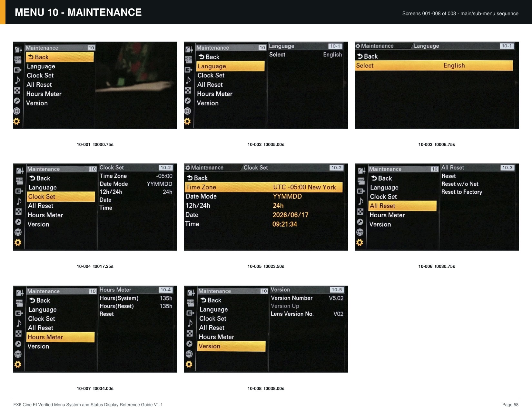Click the Page 58 footer label
Viewport: 532px width, 411px height.
tap(510, 405)
